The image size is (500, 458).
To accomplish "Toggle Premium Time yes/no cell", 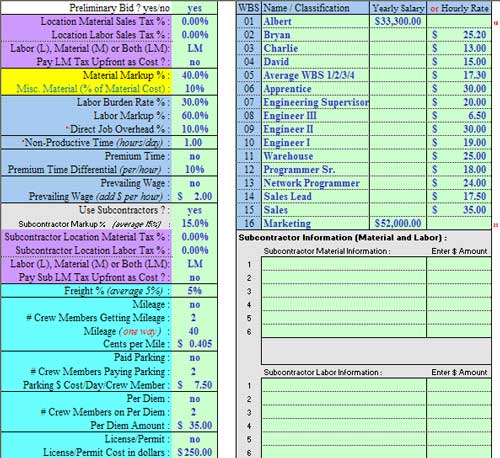I will pyautogui.click(x=195, y=156).
